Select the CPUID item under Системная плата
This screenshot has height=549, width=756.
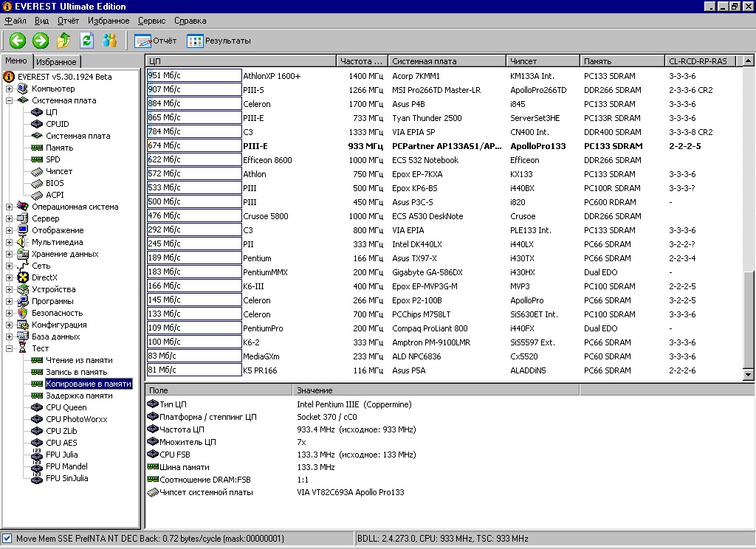[x=57, y=124]
